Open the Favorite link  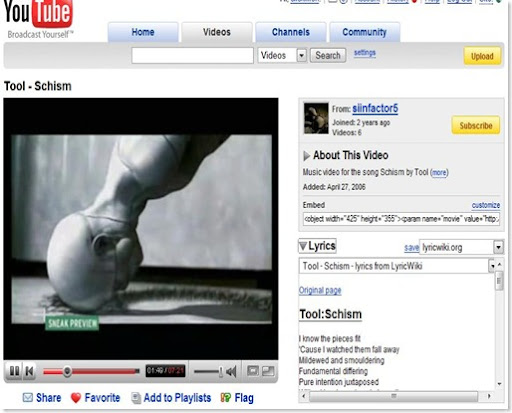click(102, 398)
